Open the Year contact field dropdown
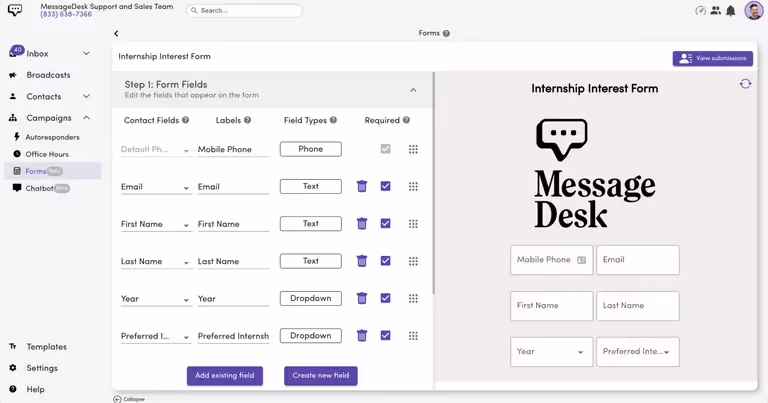The width and height of the screenshot is (768, 403). [156, 299]
